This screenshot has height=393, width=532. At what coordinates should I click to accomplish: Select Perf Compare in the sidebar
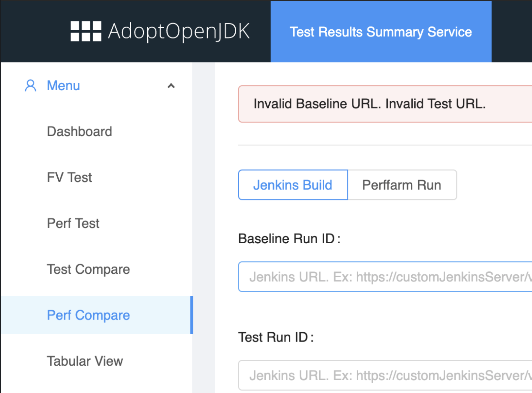pyautogui.click(x=88, y=315)
